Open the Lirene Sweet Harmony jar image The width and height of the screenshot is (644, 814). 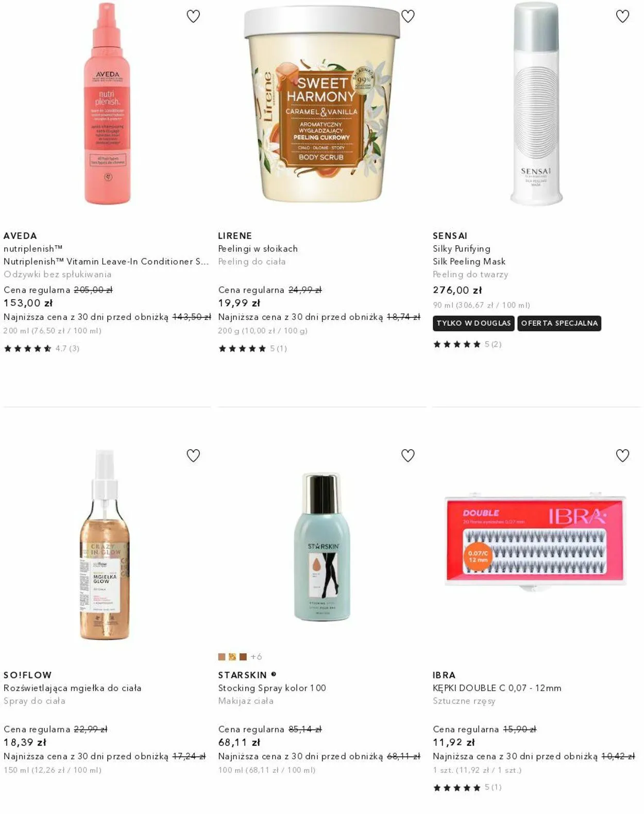[x=322, y=103]
